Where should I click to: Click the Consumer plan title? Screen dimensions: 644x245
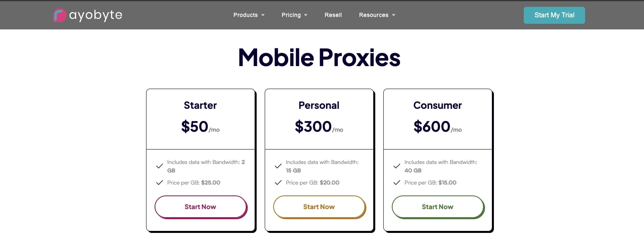pyautogui.click(x=437, y=105)
